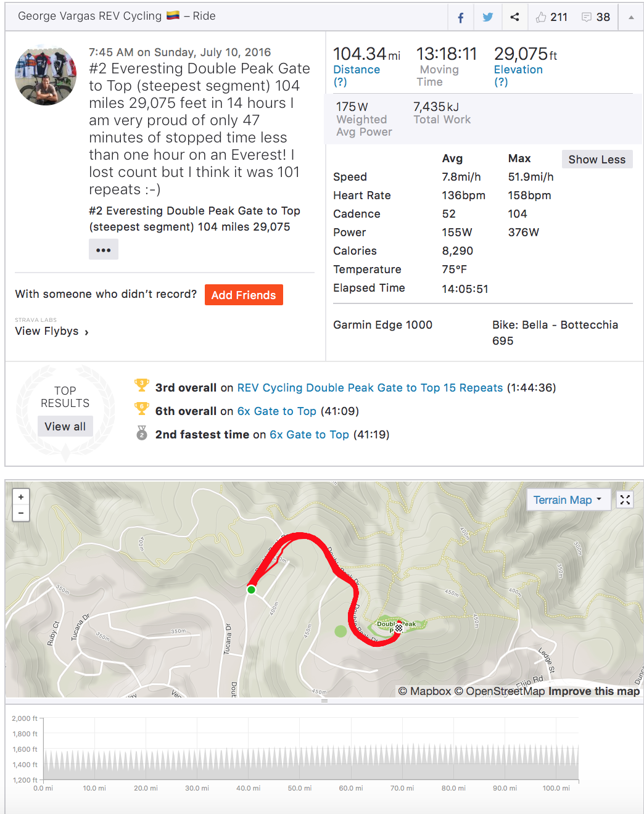Share ride on Twitter icon
This screenshot has height=814, width=644.
click(487, 17)
